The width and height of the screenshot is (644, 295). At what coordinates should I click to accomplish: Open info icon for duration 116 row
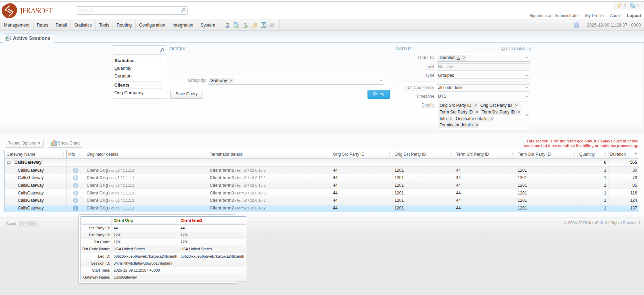[x=75, y=193]
